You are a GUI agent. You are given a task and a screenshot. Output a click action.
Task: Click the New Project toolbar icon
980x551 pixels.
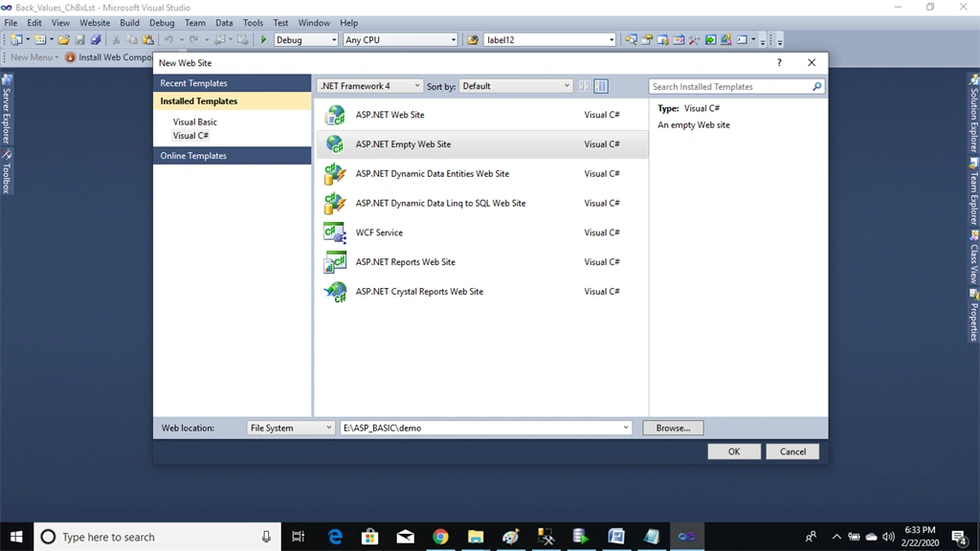(16, 40)
